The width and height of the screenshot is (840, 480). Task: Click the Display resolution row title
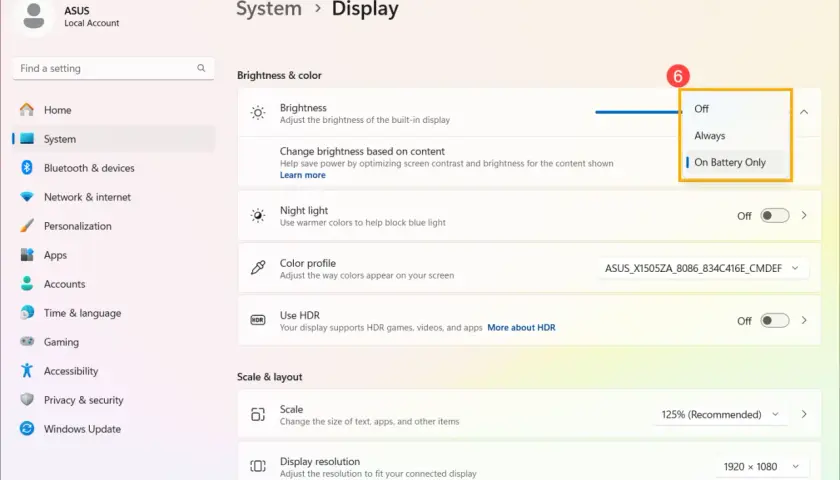click(320, 461)
